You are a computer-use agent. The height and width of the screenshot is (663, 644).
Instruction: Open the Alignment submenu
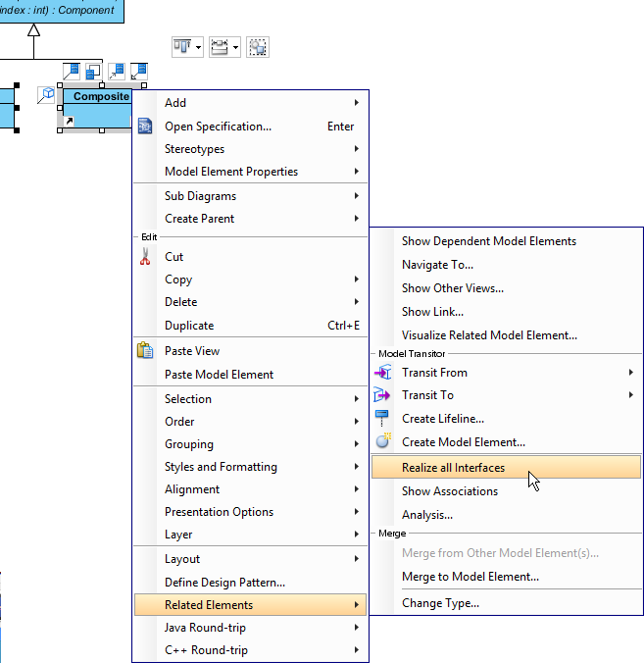[x=250, y=489]
